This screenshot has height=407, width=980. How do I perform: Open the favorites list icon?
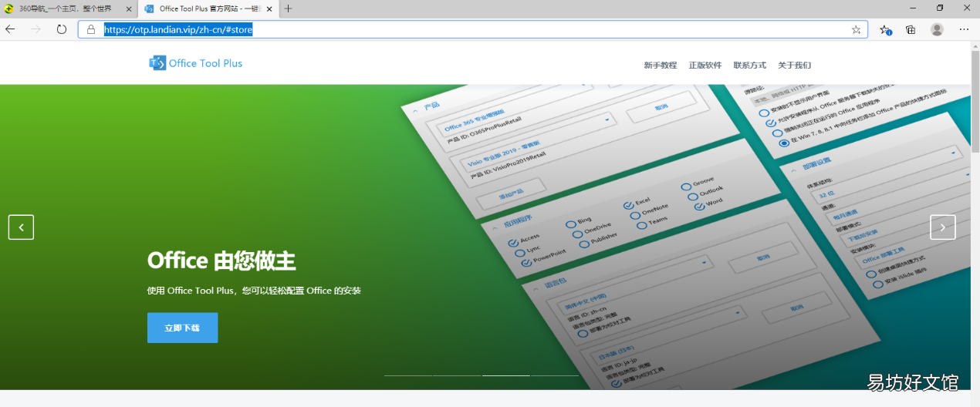coord(886,30)
